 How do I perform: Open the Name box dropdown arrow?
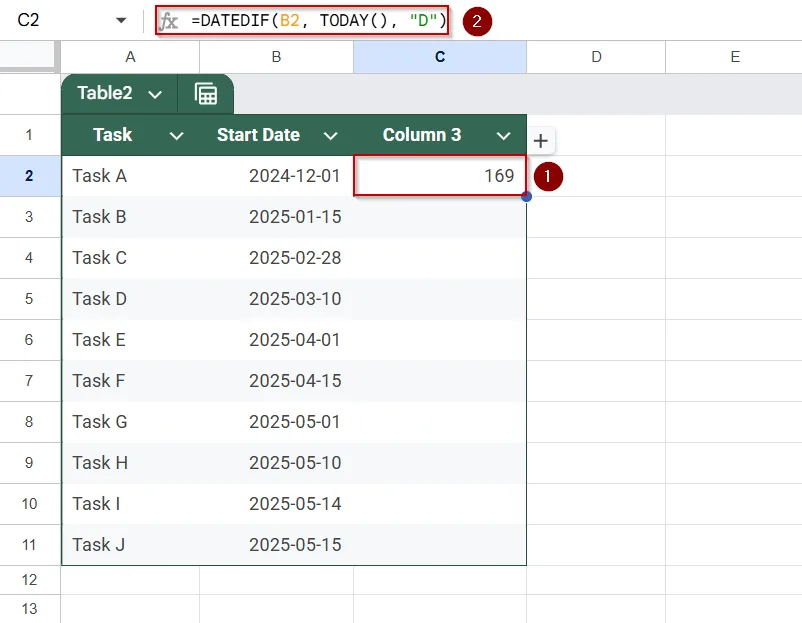[x=121, y=20]
